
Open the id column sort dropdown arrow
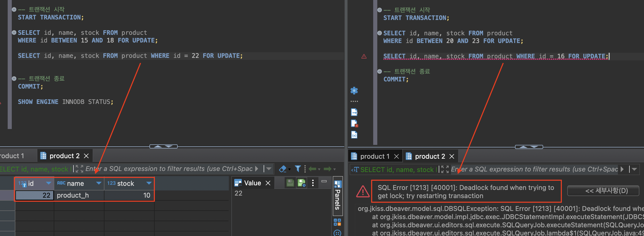[48, 183]
